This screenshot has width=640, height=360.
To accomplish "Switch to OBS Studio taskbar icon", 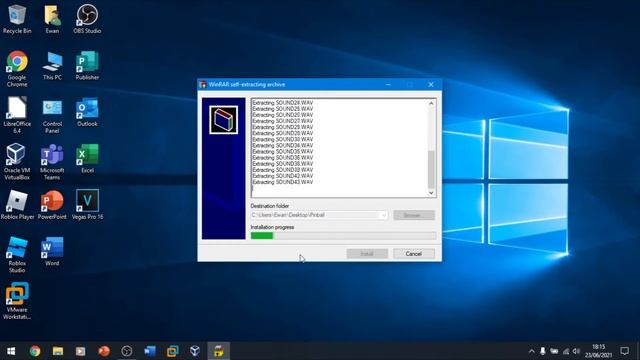I will coord(127,351).
